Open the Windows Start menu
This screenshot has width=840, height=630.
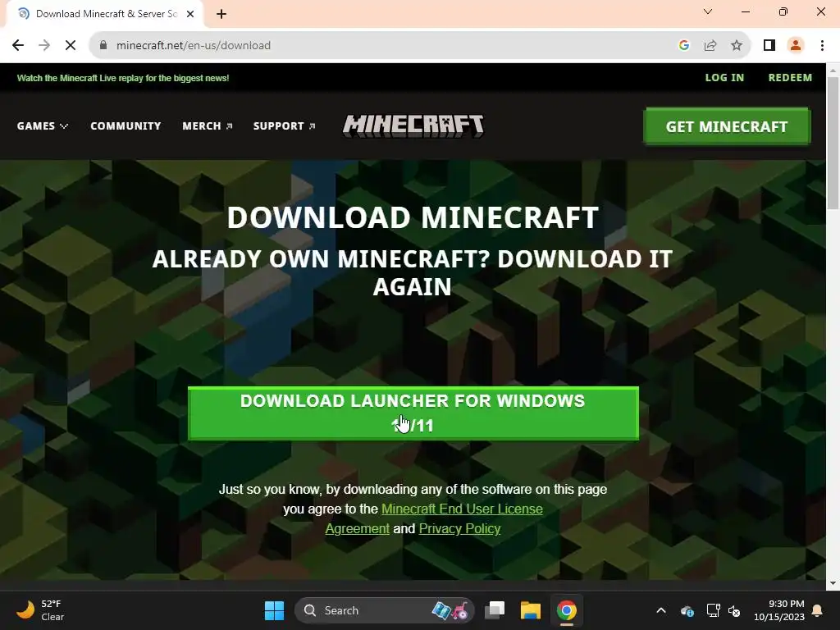[x=274, y=610]
